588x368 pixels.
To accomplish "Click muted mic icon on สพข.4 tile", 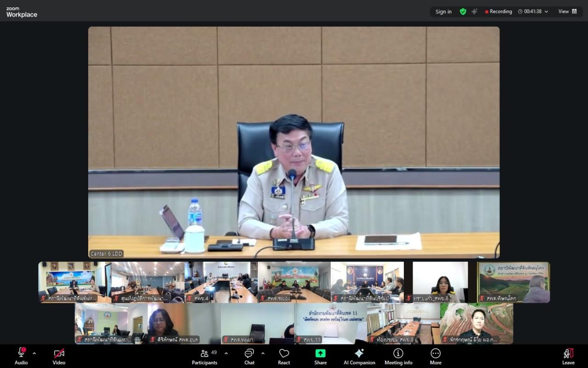I will (x=189, y=299).
